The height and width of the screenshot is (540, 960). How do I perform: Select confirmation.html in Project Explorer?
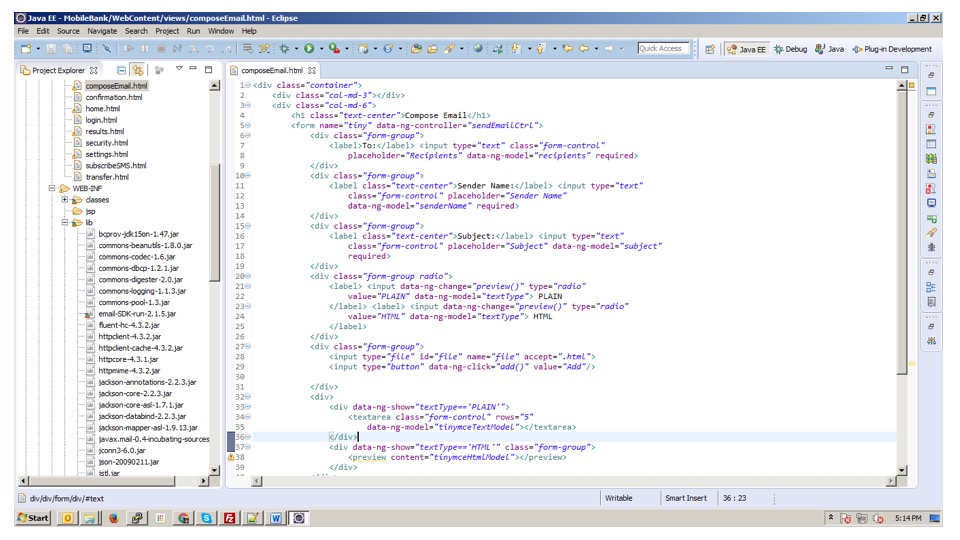(x=114, y=97)
